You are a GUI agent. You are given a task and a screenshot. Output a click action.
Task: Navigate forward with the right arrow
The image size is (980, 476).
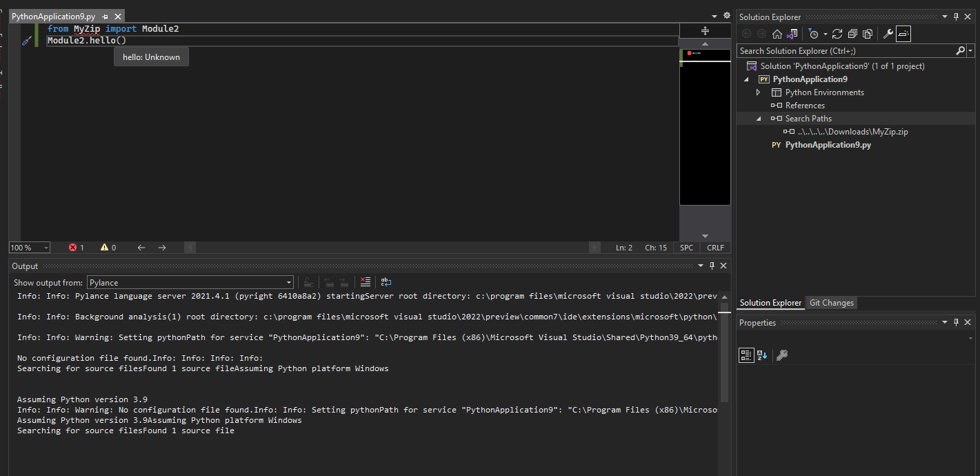coord(162,248)
